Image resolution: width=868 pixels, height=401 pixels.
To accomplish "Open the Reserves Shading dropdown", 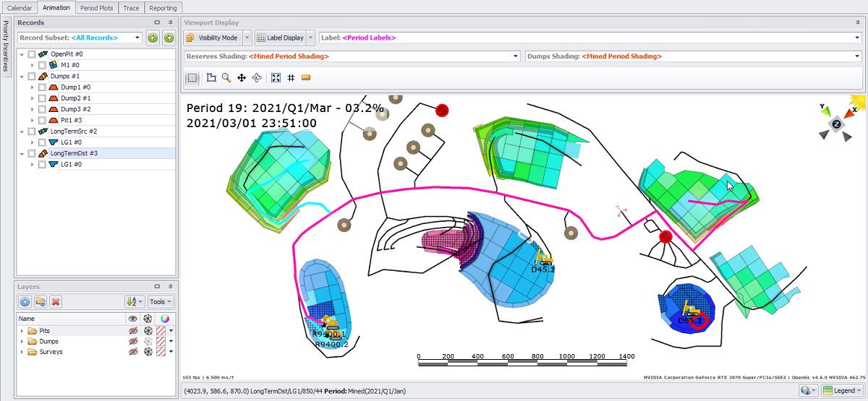I will (515, 56).
